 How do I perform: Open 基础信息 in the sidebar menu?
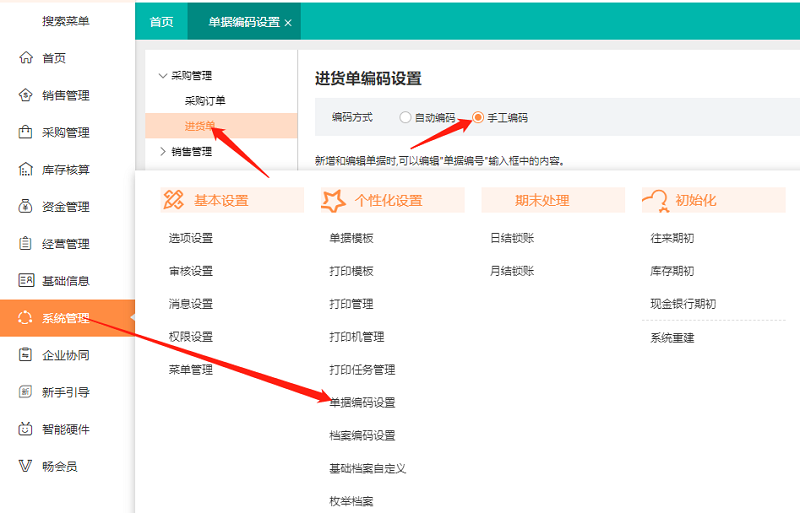pos(66,281)
